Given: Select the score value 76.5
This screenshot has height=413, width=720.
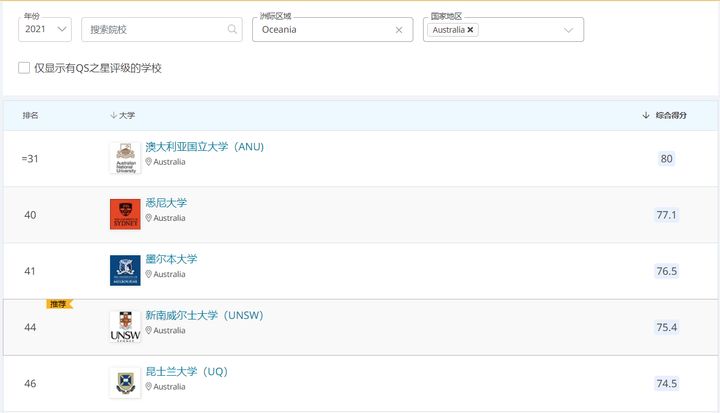Looking at the screenshot, I should pyautogui.click(x=666, y=271).
